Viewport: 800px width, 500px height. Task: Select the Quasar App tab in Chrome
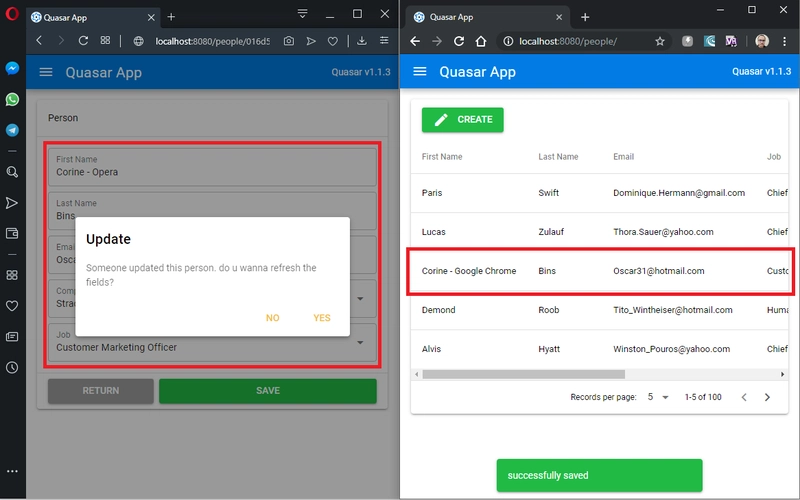[485, 17]
